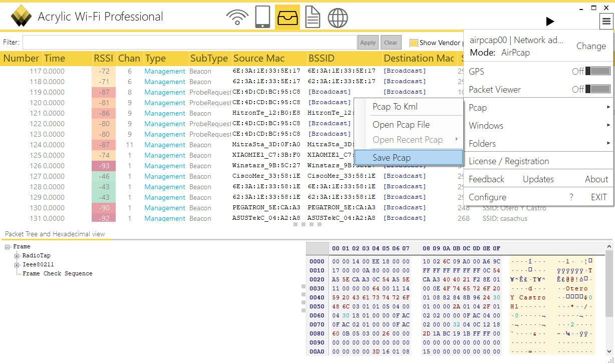Select the packets inbox tray icon
The width and height of the screenshot is (615, 364).
[x=287, y=17]
